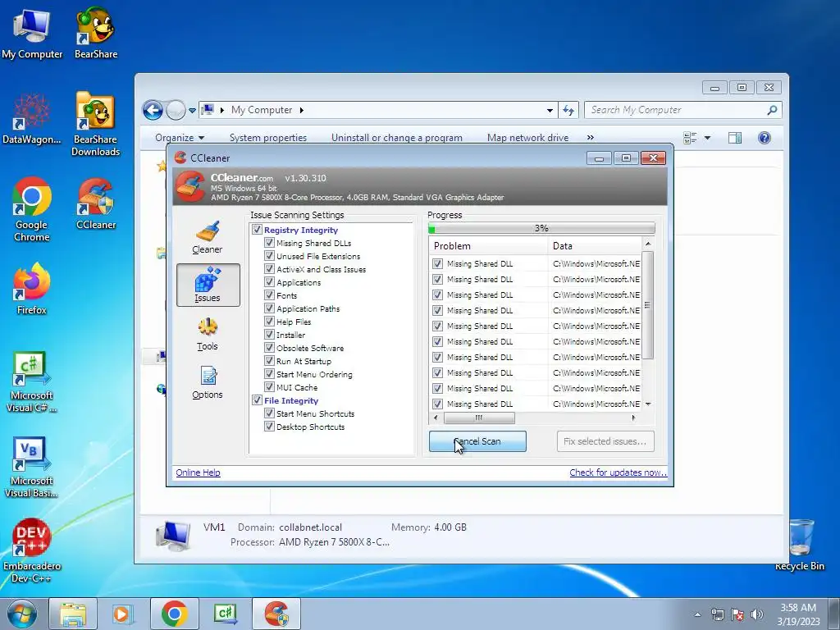Click Check for updates now link
The height and width of the screenshot is (630, 840).
coord(618,472)
